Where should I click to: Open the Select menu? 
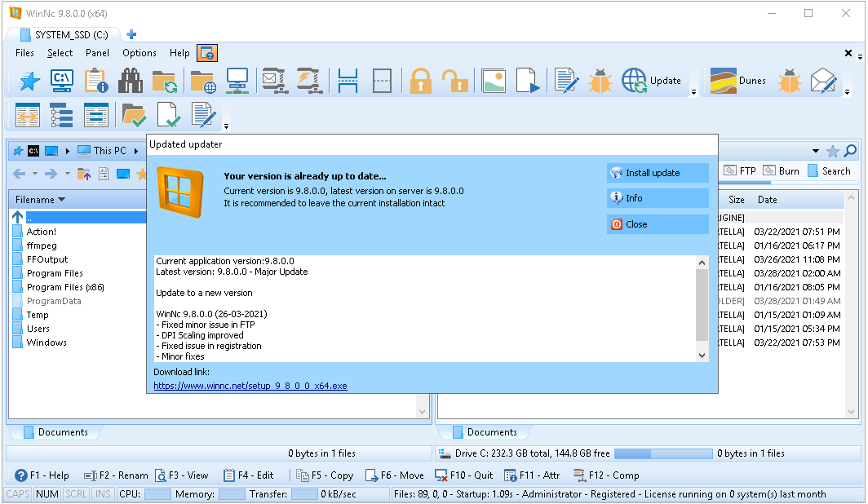tap(60, 53)
